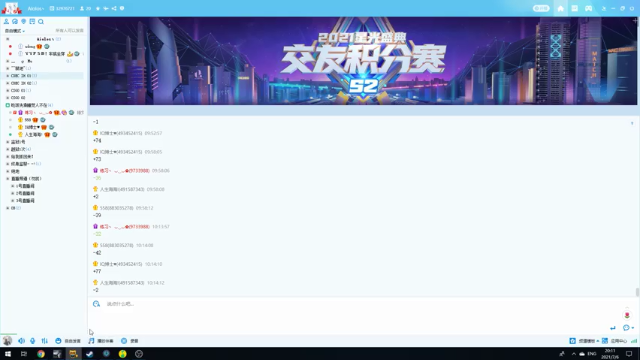This screenshot has width=640, height=360.
Task: Open the 1号直播间 sub-channel
Action: coord(25,186)
